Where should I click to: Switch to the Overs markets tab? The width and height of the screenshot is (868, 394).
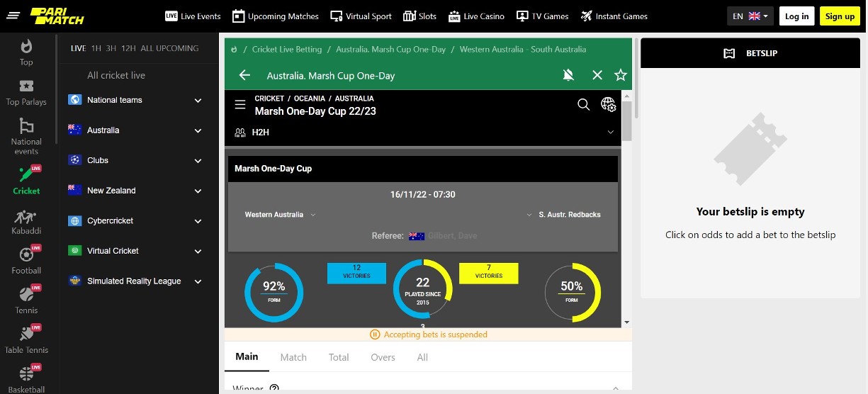pos(383,358)
